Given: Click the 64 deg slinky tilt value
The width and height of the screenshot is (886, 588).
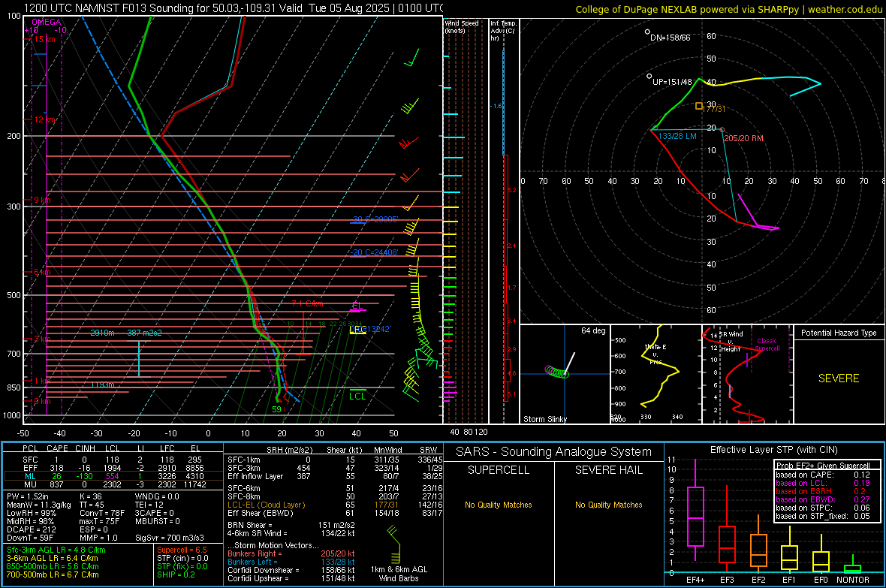Looking at the screenshot, I should [x=593, y=330].
